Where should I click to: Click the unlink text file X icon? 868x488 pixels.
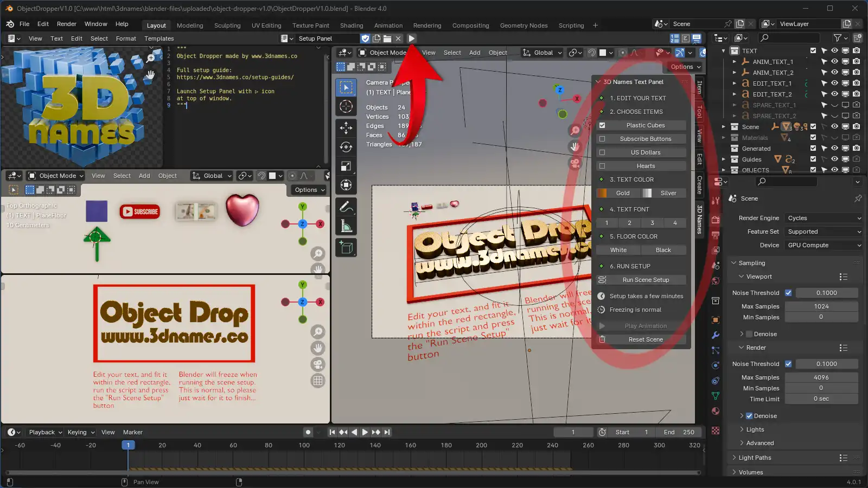pos(398,38)
